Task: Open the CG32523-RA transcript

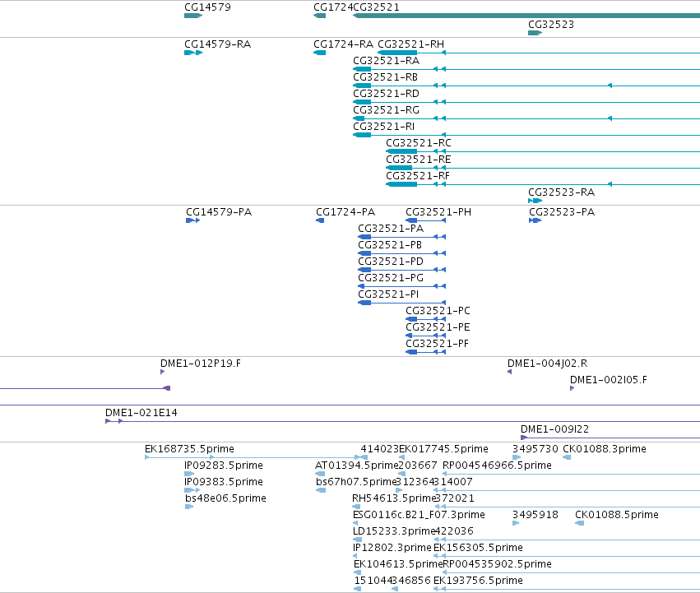Action: coord(561,192)
